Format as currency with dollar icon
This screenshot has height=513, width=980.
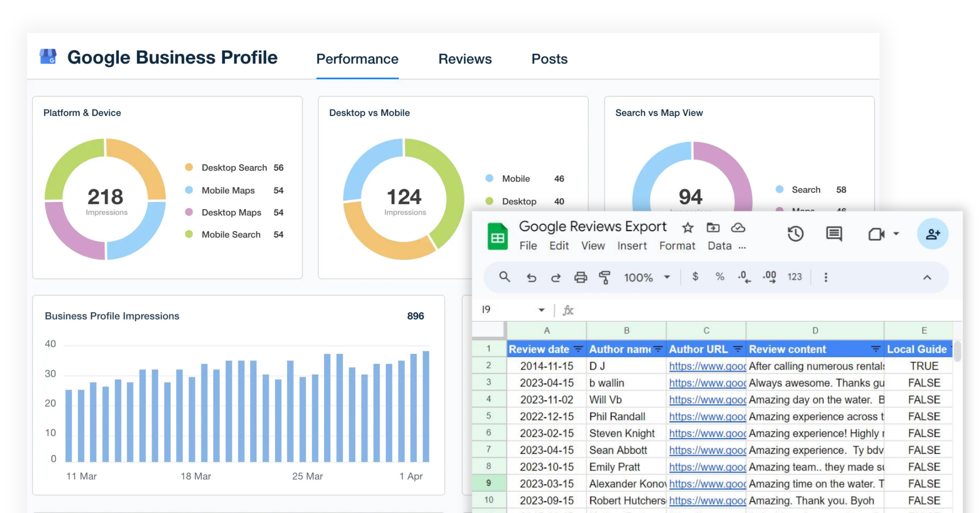click(695, 277)
